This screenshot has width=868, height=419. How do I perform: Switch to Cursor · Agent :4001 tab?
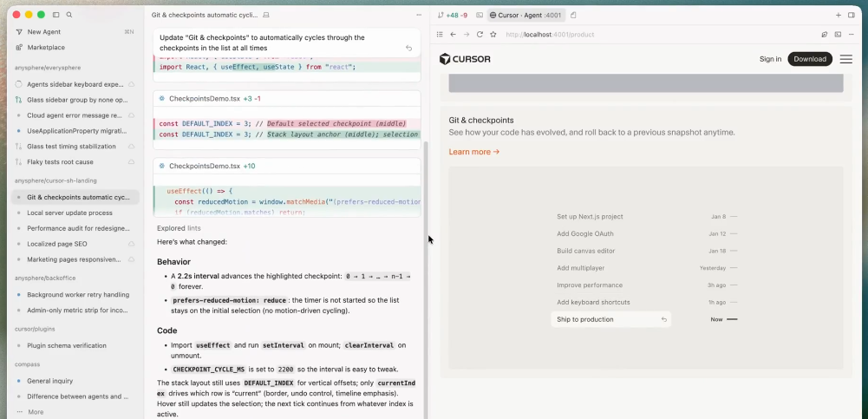[x=525, y=15]
